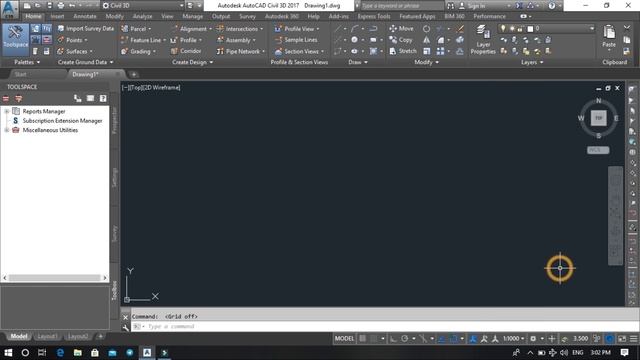Toggle grid display in status bar

(x=362, y=339)
